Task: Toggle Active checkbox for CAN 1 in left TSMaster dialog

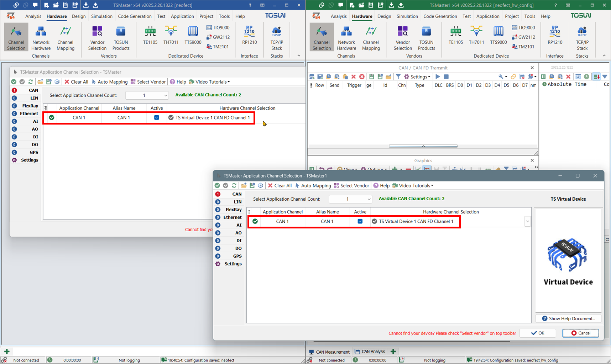Action: tap(157, 117)
